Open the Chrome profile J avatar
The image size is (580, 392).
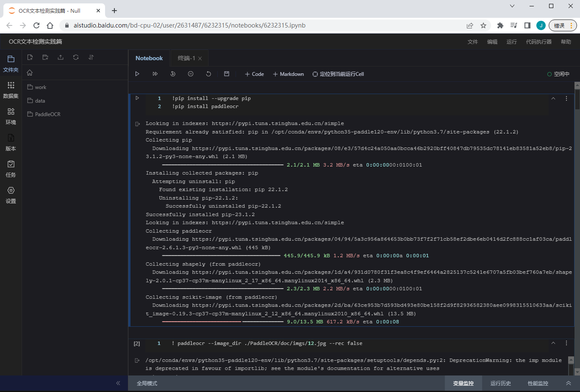tap(541, 25)
